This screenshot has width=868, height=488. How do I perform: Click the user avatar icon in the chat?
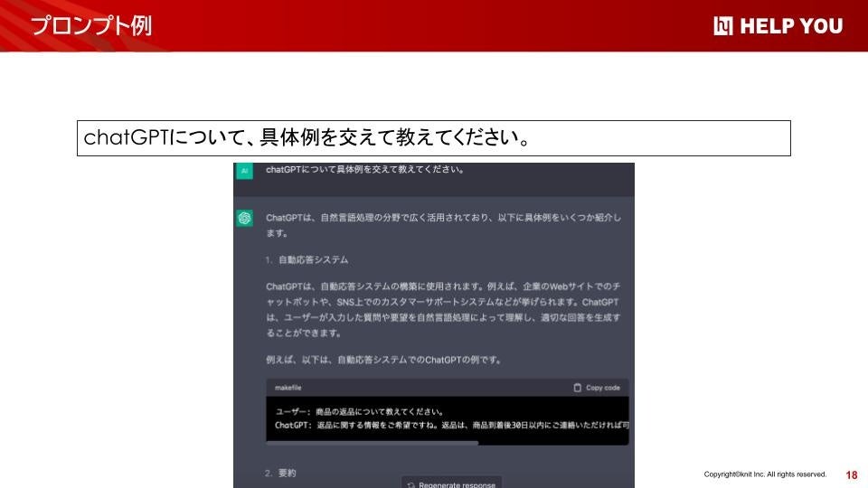tap(245, 171)
